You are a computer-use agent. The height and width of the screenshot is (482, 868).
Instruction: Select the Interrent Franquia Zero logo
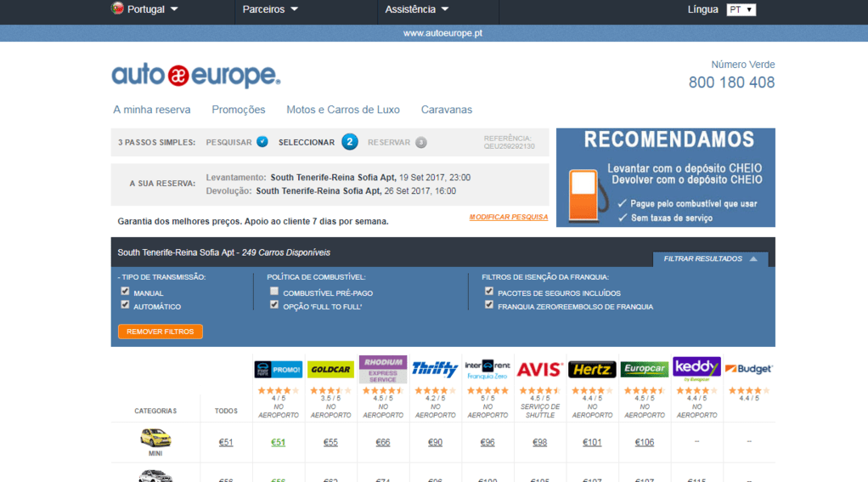pyautogui.click(x=488, y=370)
